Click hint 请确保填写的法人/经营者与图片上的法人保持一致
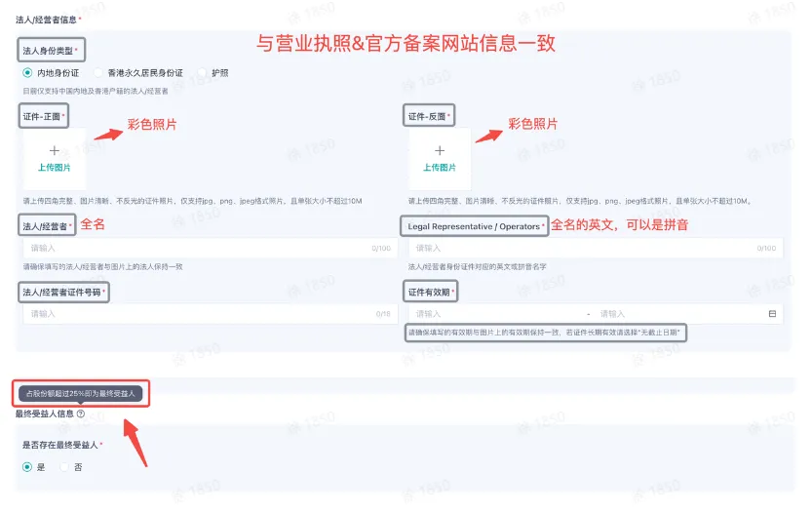The image size is (812, 512). [x=102, y=267]
